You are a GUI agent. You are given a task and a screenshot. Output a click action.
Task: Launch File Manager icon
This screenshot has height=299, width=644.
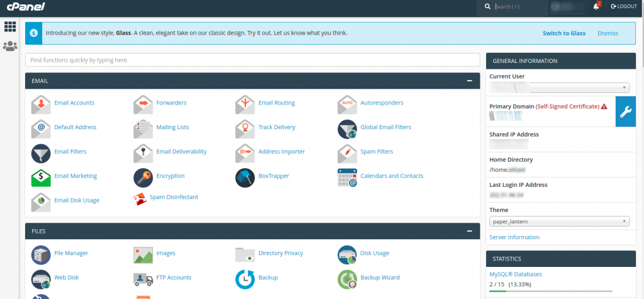click(x=41, y=254)
